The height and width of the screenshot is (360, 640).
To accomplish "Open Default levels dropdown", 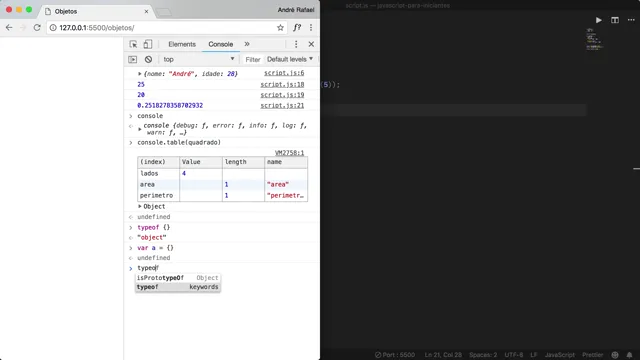I will pos(290,59).
